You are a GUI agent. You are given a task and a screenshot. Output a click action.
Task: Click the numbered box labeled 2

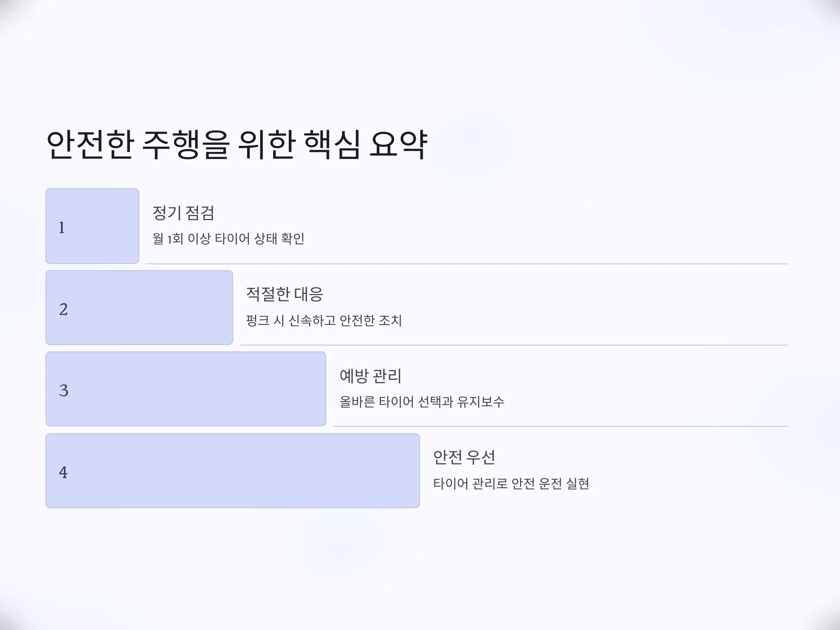(139, 308)
